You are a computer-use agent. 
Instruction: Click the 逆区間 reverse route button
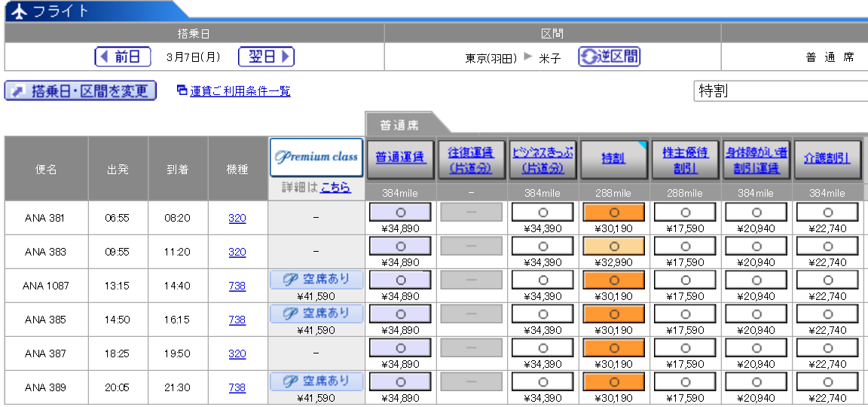[609, 57]
